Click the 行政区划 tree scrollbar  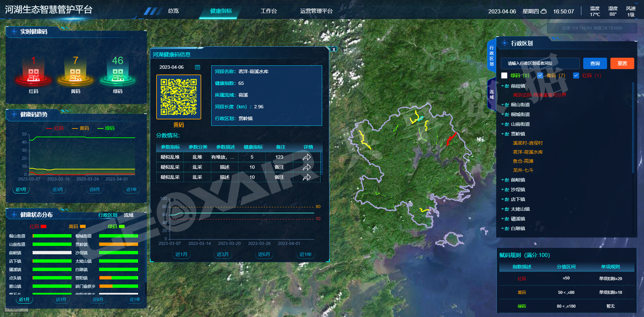click(x=633, y=127)
